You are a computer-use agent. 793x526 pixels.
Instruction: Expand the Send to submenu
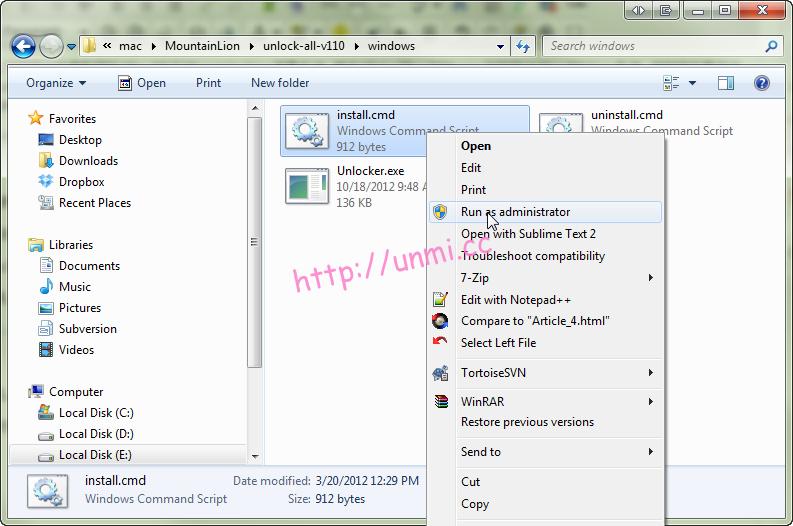(x=545, y=452)
